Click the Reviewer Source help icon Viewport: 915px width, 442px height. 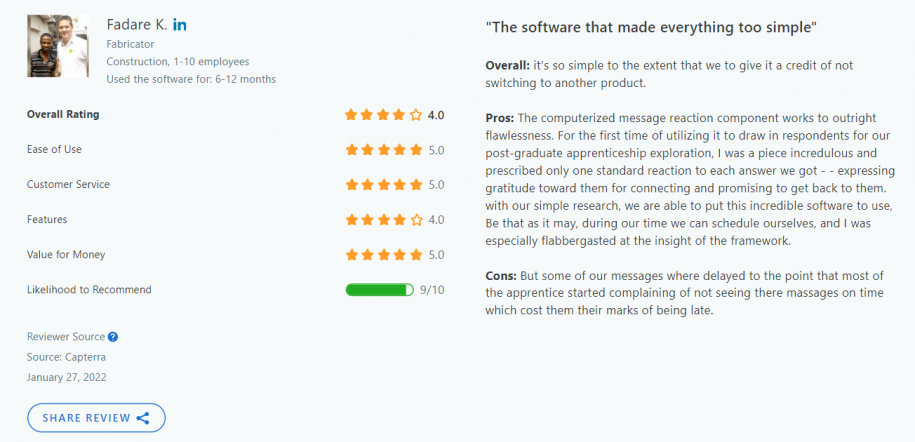[113, 337]
